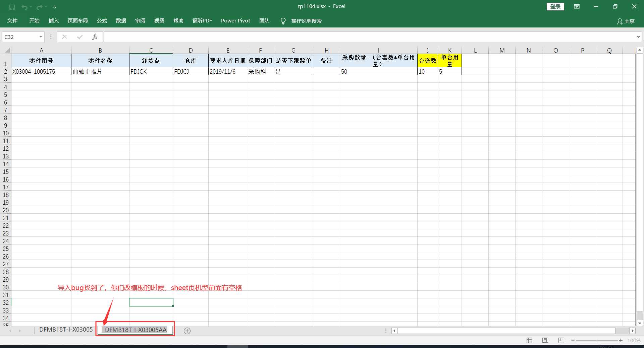The height and width of the screenshot is (348, 644).
Task: Expand the formula bar with chevron
Action: click(638, 37)
